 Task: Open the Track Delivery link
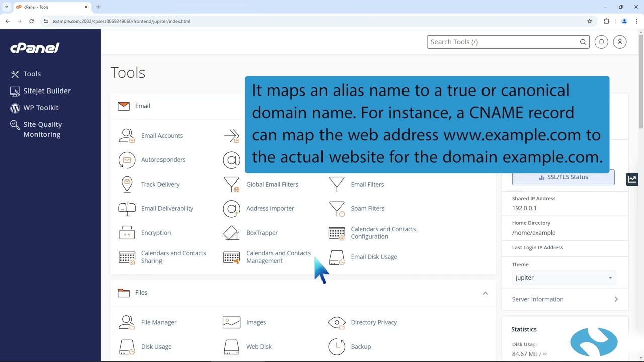160,185
